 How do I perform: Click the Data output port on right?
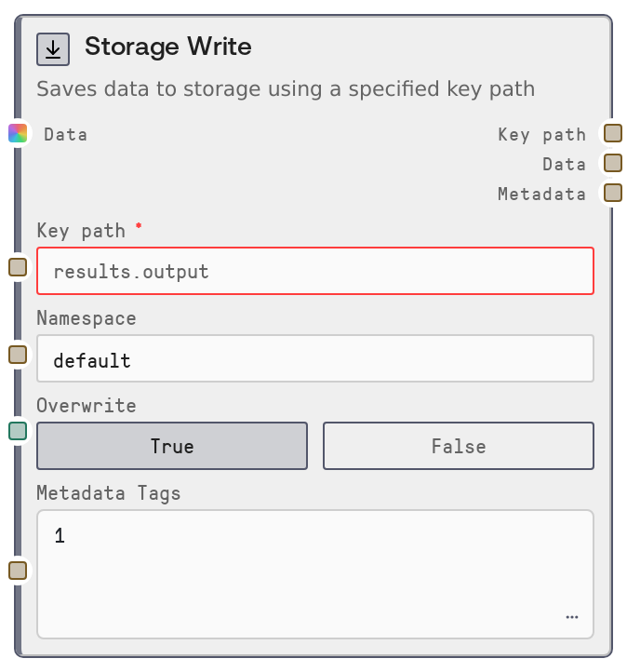612,163
